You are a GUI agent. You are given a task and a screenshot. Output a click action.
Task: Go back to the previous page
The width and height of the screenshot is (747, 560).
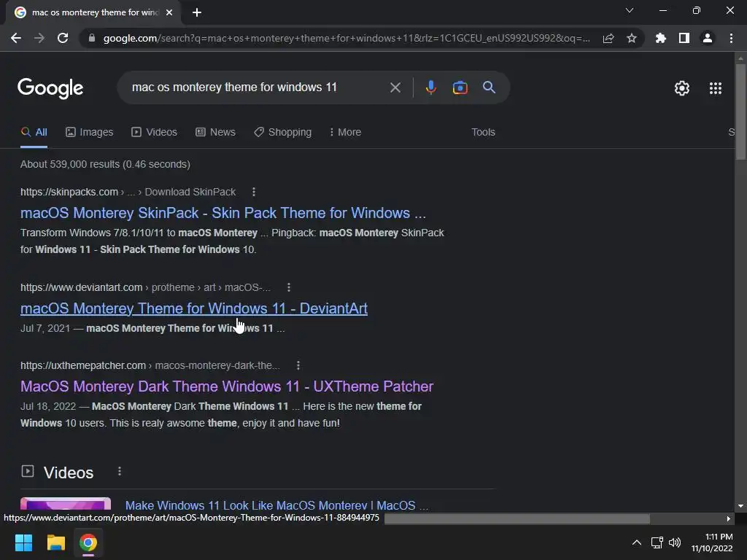16,38
